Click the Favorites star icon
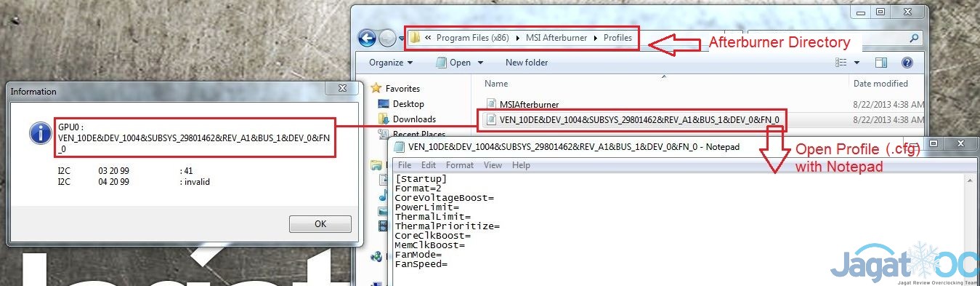 coord(376,88)
